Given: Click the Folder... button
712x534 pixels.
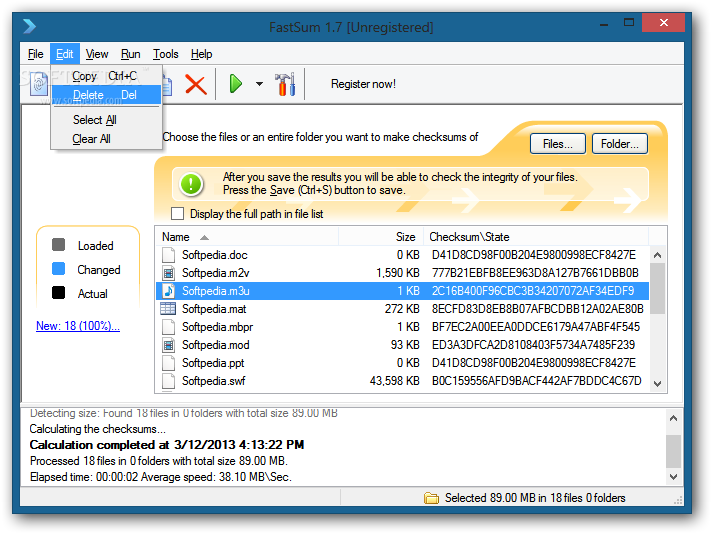Looking at the screenshot, I should point(620,144).
